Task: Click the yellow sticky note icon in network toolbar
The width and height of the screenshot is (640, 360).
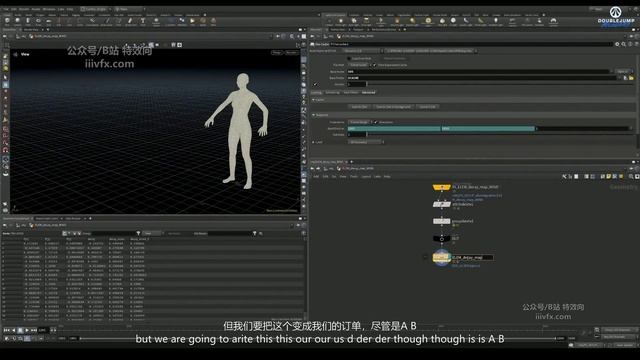Action: (x=609, y=176)
